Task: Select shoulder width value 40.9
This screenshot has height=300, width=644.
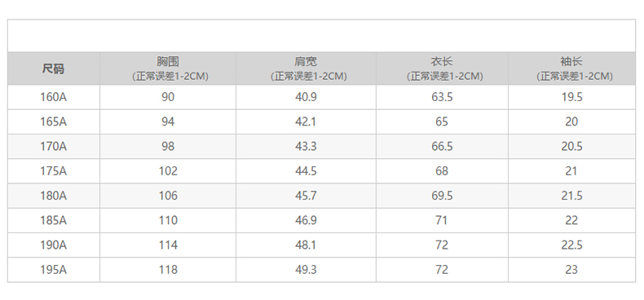Action: pyautogui.click(x=306, y=97)
